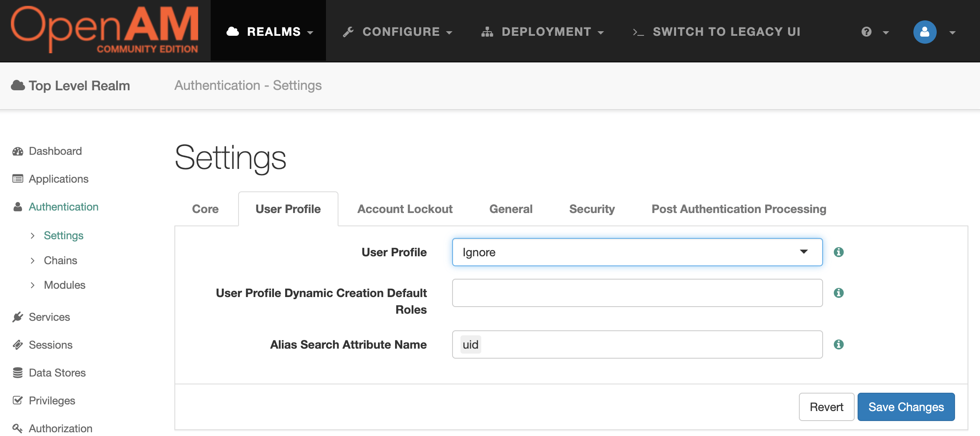This screenshot has height=436, width=980.
Task: Click info icon beside Alias Search Attribute Name
Action: point(838,344)
